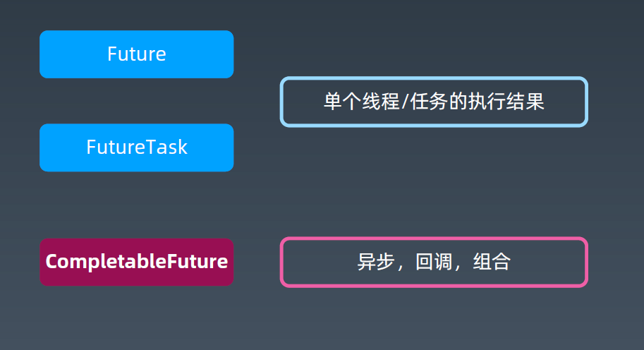Viewport: 644px width, 350px height.
Task: Click the text 单个线程 in blue-outlined box
Action: 361,102
